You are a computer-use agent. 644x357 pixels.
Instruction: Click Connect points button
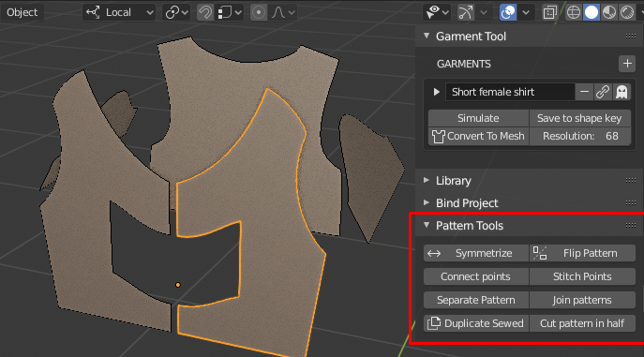(476, 276)
